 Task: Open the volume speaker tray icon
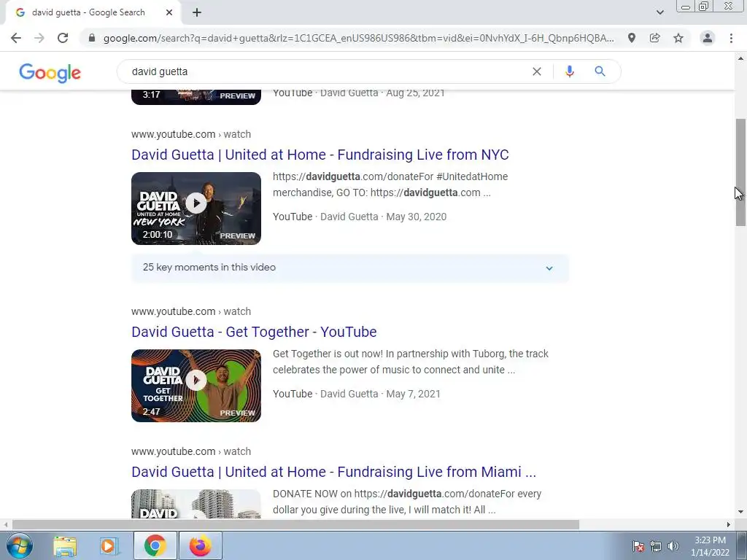pos(673,546)
